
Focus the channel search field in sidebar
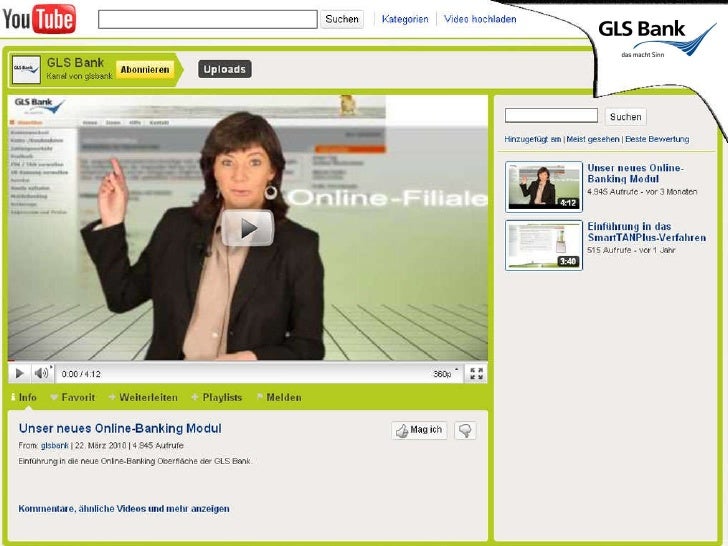click(x=551, y=116)
